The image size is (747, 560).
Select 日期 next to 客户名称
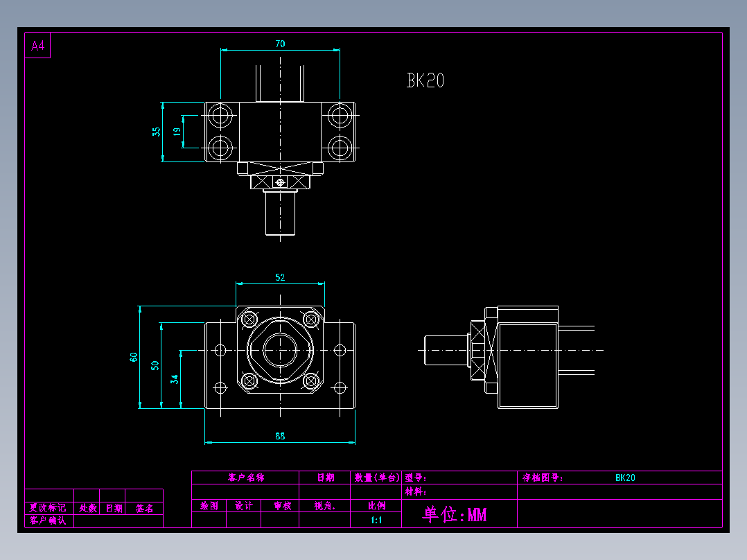326,478
